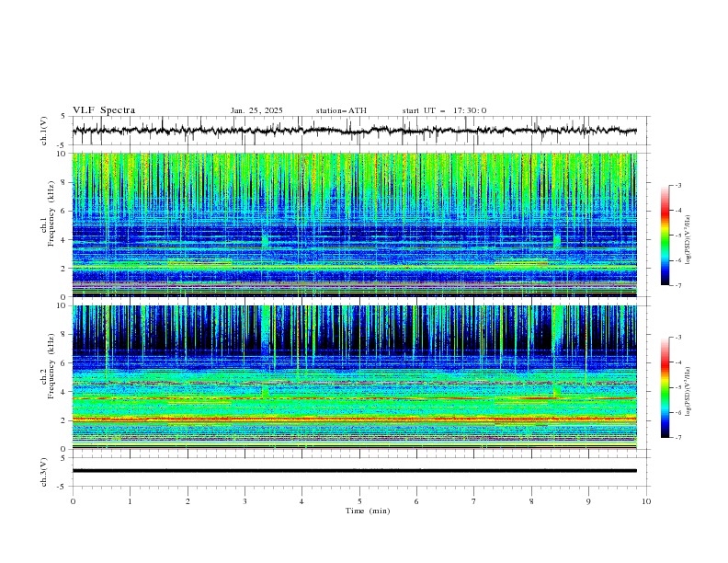728x563 pixels.
Task: Click time axis tick label '0'
Action: [73, 501]
